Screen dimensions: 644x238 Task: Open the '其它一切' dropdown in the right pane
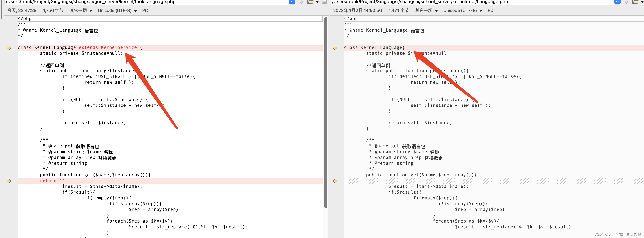click(426, 10)
